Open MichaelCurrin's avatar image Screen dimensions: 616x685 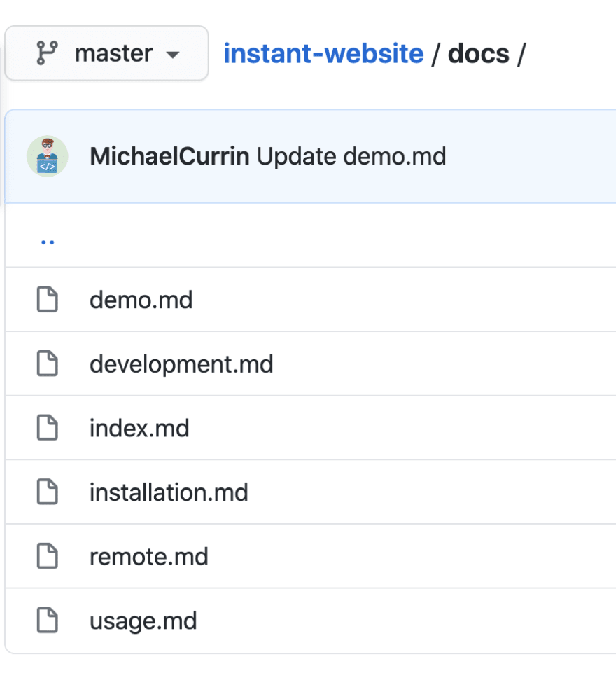coord(47,156)
